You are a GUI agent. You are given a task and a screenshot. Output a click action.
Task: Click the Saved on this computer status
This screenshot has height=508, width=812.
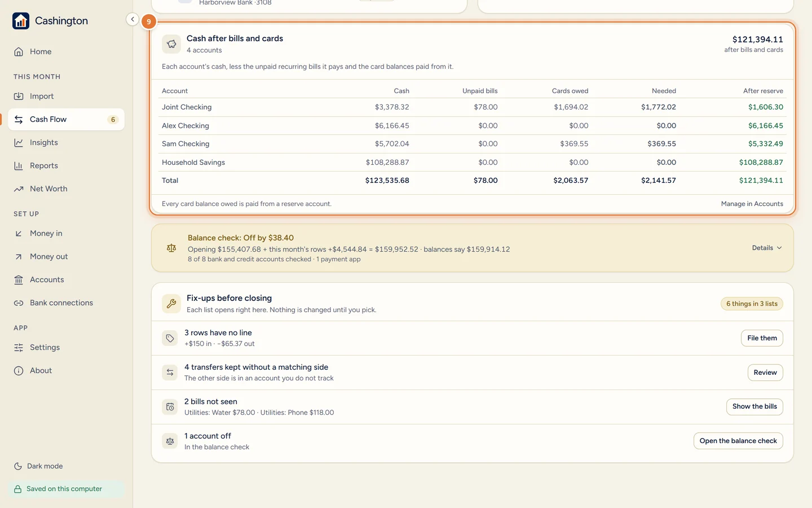(x=66, y=489)
